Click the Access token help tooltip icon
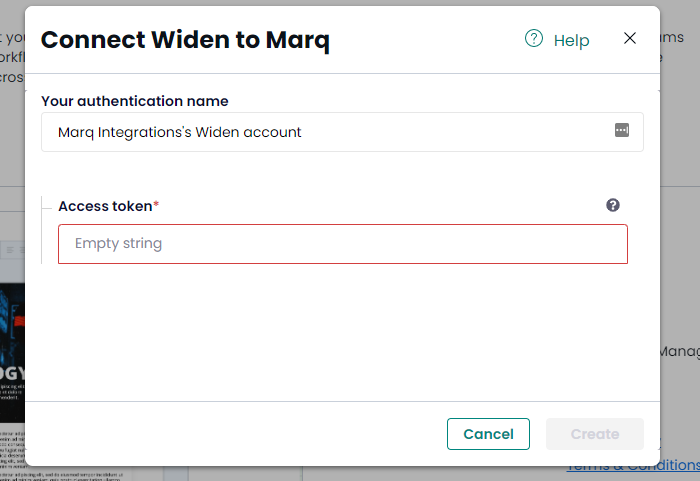 coord(612,205)
